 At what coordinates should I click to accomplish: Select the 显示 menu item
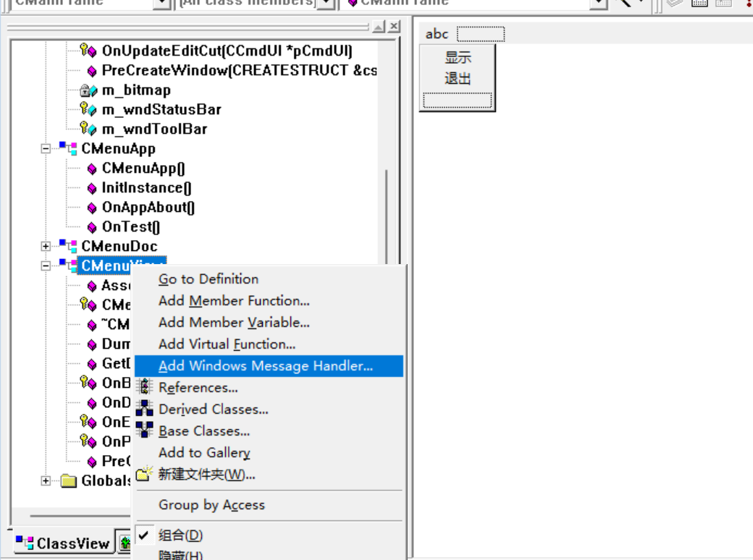(x=457, y=58)
